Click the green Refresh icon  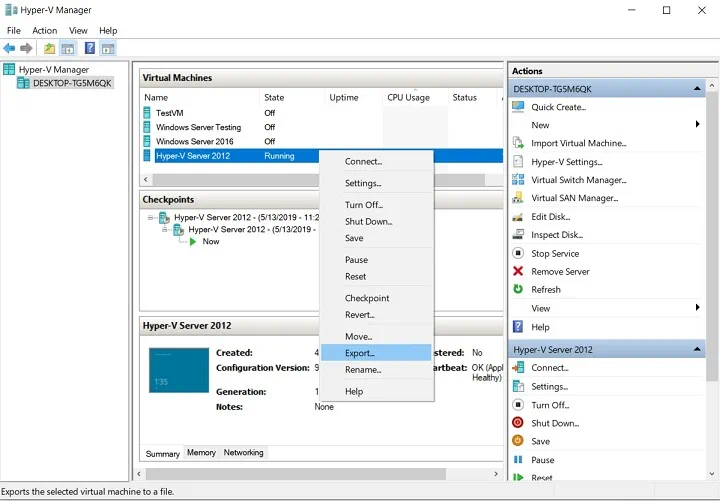coord(518,289)
